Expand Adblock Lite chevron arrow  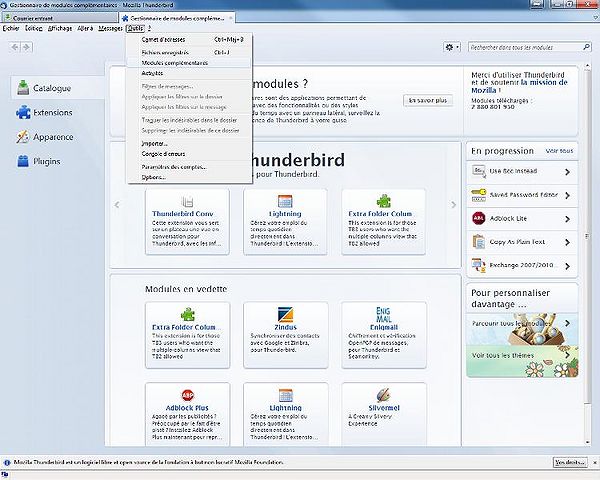[x=567, y=219]
